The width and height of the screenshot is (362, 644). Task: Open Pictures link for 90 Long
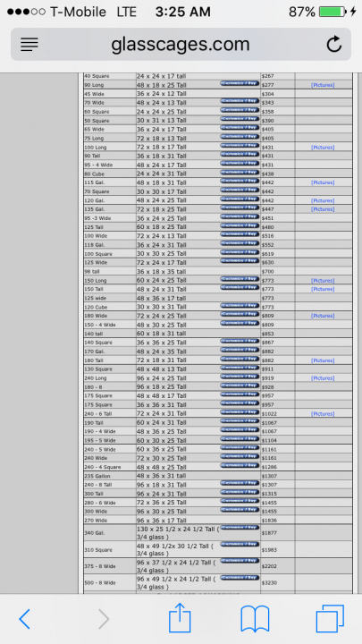pos(323,85)
